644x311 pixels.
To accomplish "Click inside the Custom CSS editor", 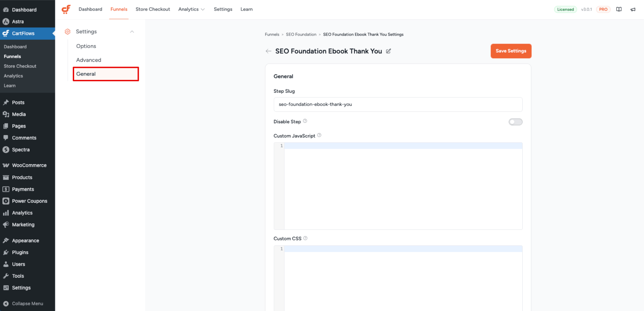I will point(398,278).
